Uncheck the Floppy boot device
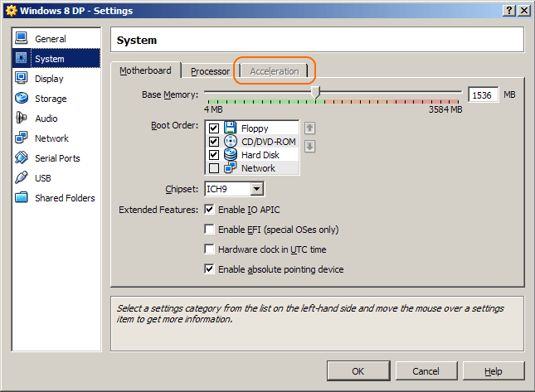Screen dimensions: 535x392 click(214, 128)
